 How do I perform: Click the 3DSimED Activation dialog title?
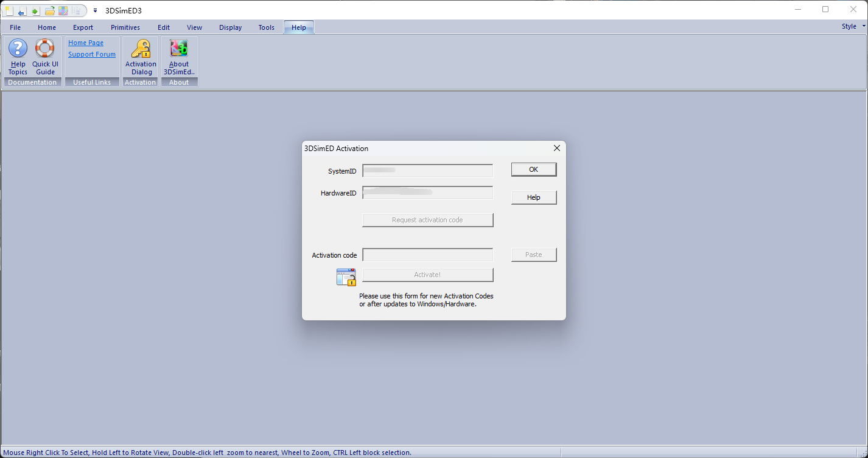pos(336,149)
